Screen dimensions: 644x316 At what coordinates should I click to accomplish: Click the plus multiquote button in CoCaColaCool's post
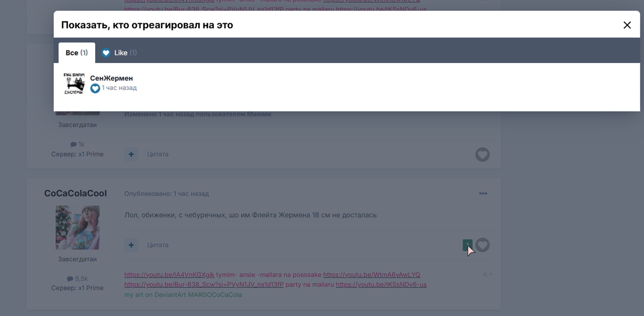coord(131,245)
